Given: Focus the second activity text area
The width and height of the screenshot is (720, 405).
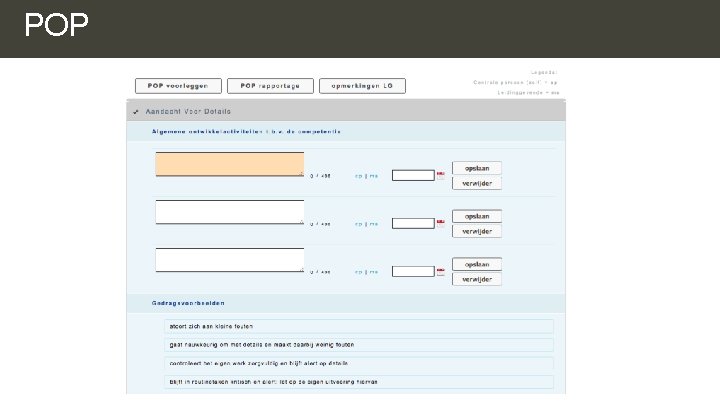Looking at the screenshot, I should coord(230,212).
